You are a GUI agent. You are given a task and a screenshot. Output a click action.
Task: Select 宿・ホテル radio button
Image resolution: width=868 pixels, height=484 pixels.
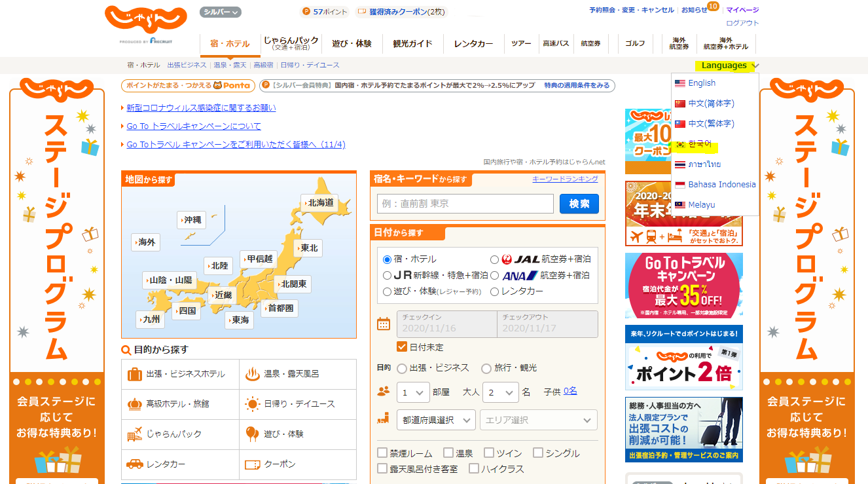pos(387,259)
